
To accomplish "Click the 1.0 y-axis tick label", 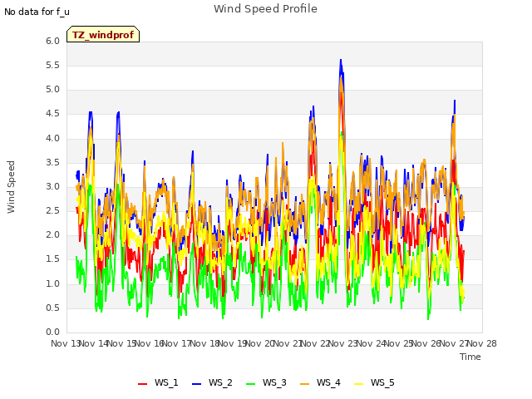I will [x=52, y=283].
